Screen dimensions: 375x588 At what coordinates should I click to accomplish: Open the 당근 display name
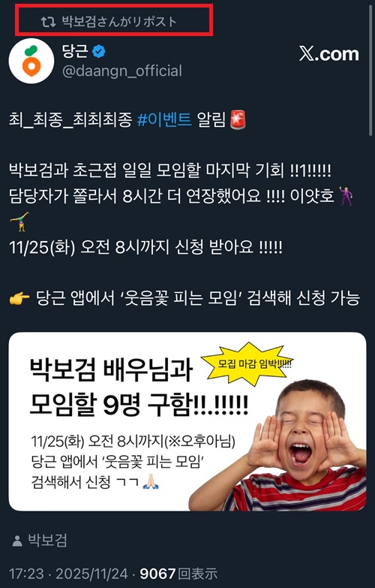pyautogui.click(x=75, y=51)
